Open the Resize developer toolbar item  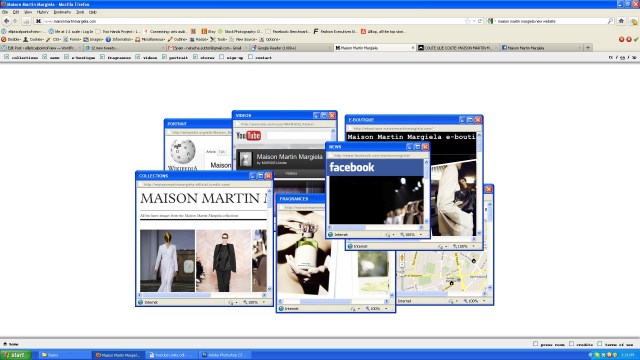pyautogui.click(x=199, y=40)
